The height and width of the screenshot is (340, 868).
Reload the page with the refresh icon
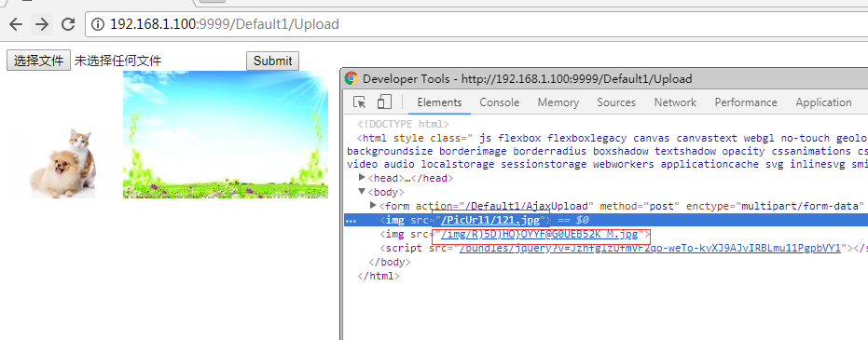point(67,24)
